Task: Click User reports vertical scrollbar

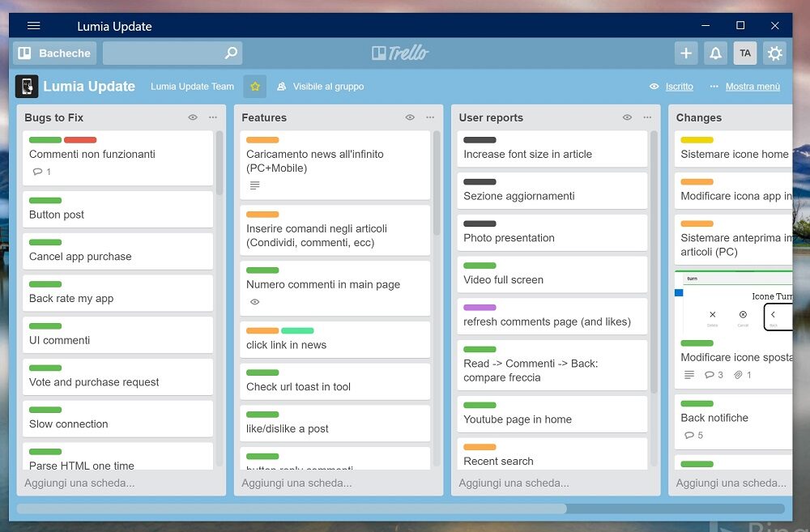Action: point(654,262)
